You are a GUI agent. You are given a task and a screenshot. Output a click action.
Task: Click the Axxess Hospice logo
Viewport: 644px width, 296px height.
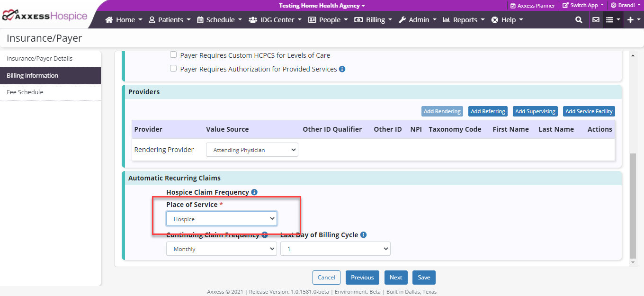45,16
